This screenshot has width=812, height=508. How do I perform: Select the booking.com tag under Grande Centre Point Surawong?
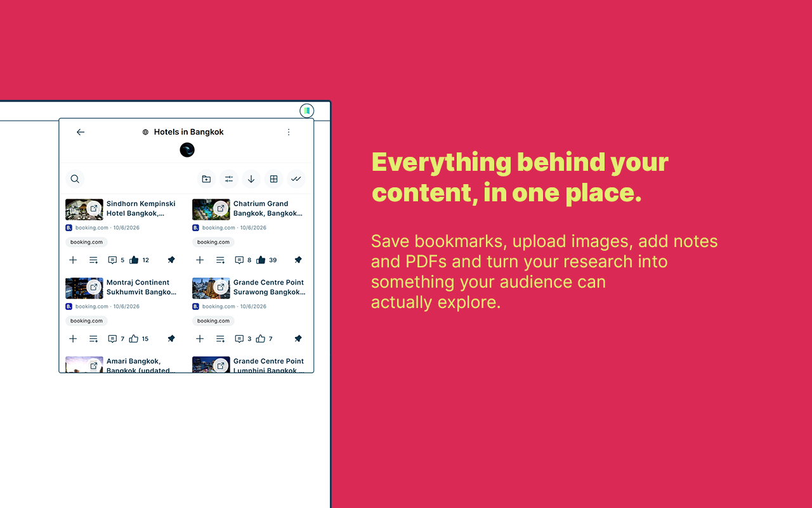pos(213,321)
